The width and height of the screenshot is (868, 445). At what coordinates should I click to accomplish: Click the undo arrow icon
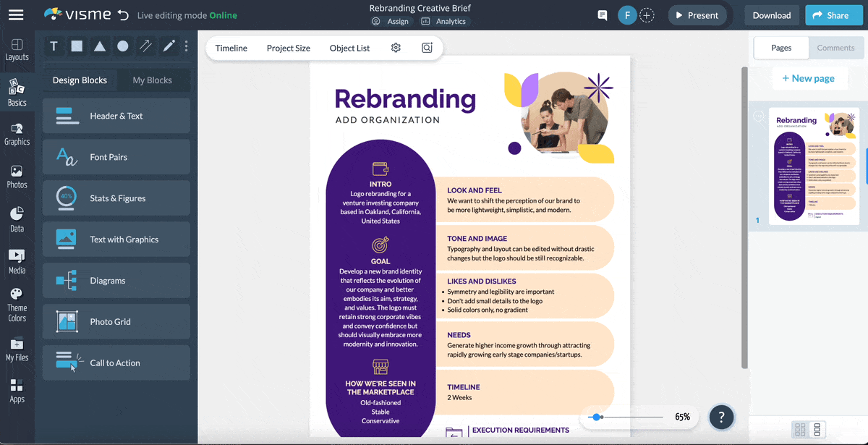pos(123,15)
